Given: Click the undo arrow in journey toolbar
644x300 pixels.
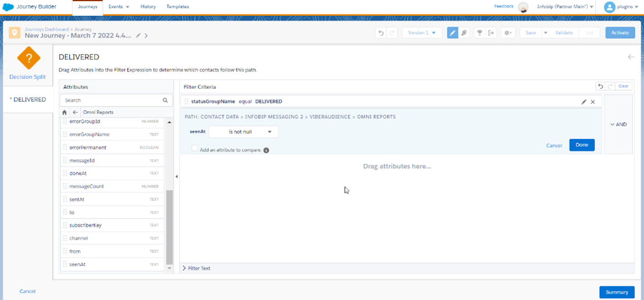Looking at the screenshot, I should 381,33.
